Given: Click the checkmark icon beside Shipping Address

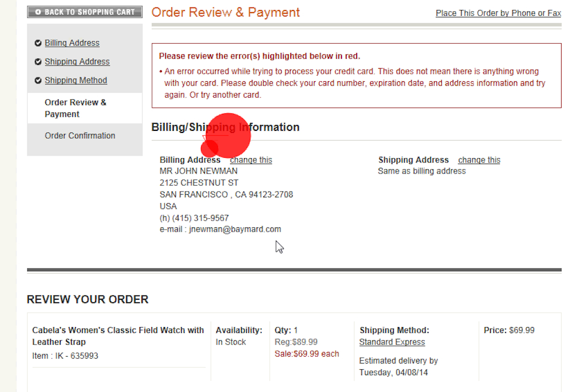Looking at the screenshot, I should click(x=38, y=61).
